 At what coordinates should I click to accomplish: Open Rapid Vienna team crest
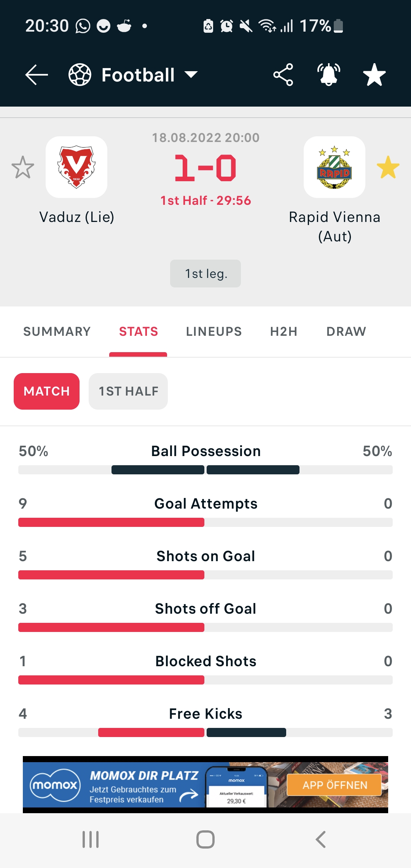pyautogui.click(x=335, y=167)
